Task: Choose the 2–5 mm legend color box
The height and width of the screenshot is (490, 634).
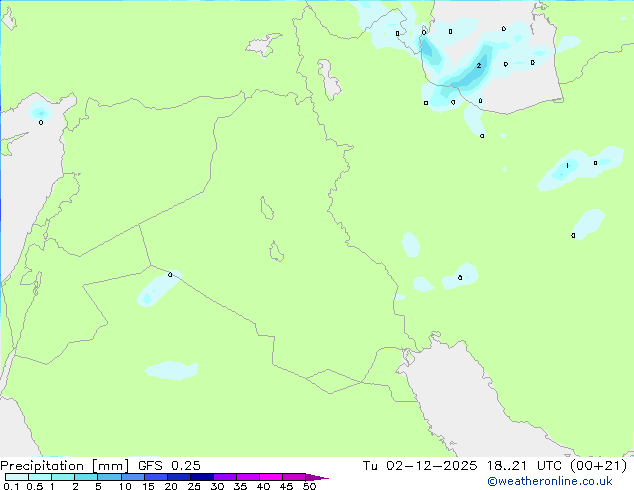Action: point(86,477)
